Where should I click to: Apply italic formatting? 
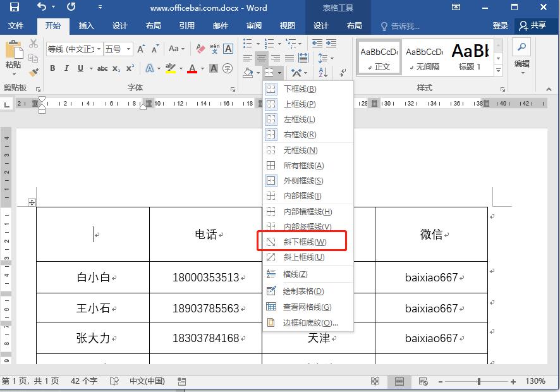pyautogui.click(x=66, y=68)
